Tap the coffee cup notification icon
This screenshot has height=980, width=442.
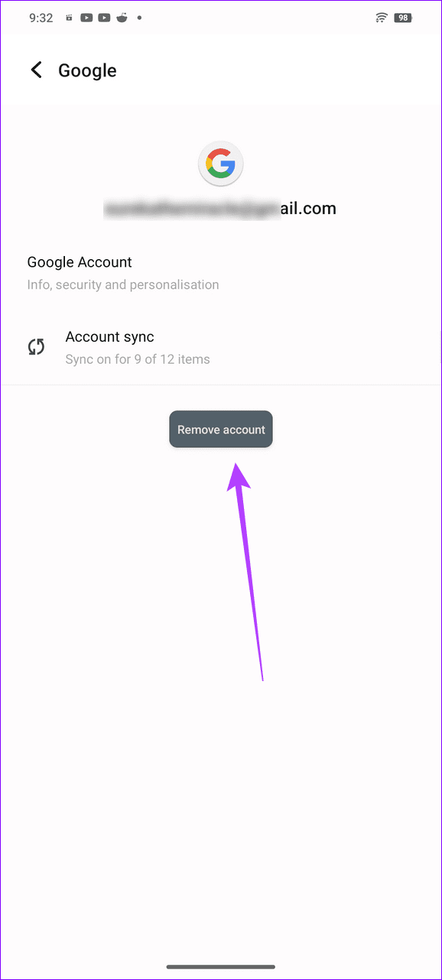click(122, 17)
